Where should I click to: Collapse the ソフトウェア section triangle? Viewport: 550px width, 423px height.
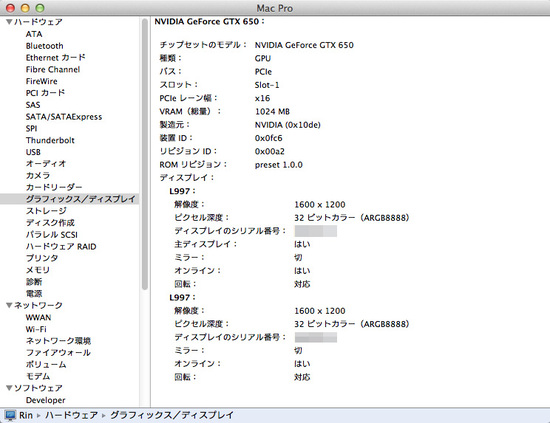(9, 388)
